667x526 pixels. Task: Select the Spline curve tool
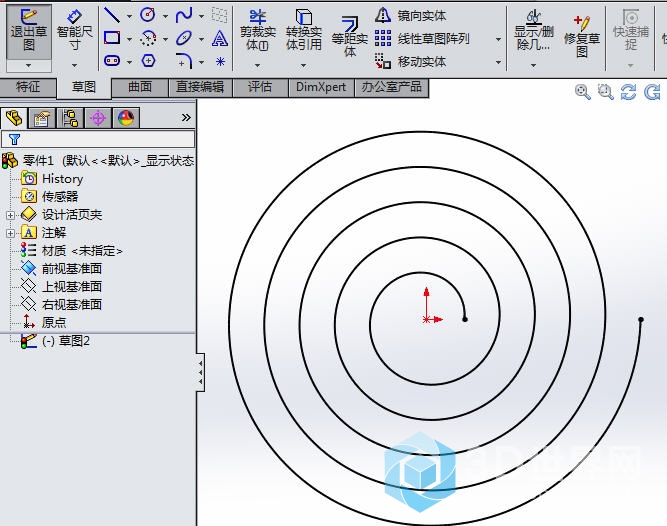coord(183,15)
